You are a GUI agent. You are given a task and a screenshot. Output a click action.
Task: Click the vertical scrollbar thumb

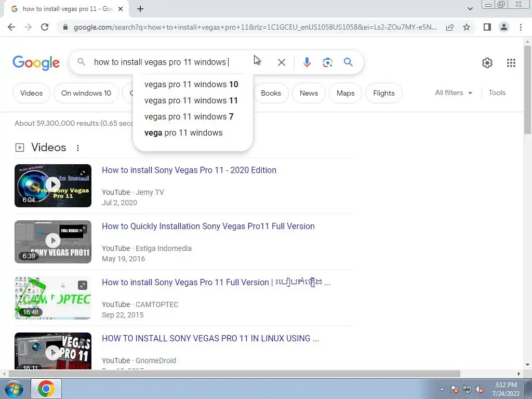pyautogui.click(x=527, y=90)
